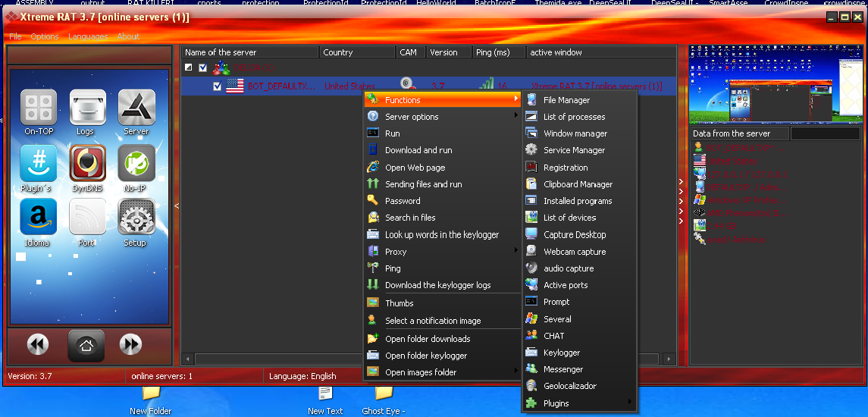The image size is (868, 417).
Task: Open the Setup gear icon
Action: point(136,217)
